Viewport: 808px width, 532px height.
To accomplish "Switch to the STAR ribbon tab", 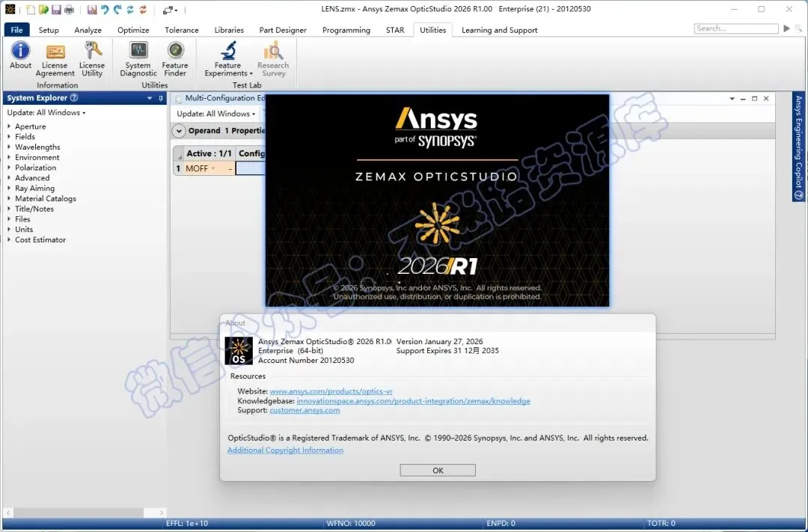I will point(395,30).
